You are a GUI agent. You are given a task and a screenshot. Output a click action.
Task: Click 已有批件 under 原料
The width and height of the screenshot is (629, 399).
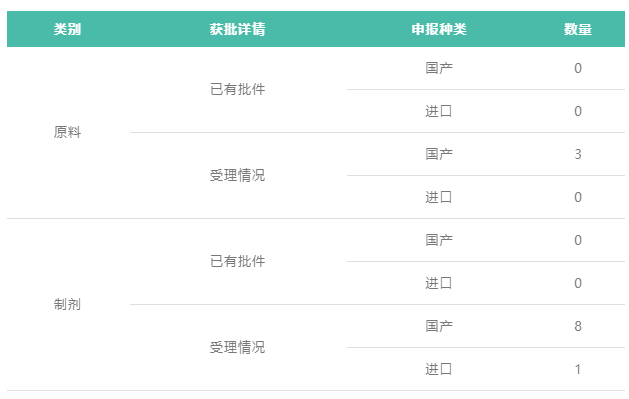[237, 89]
